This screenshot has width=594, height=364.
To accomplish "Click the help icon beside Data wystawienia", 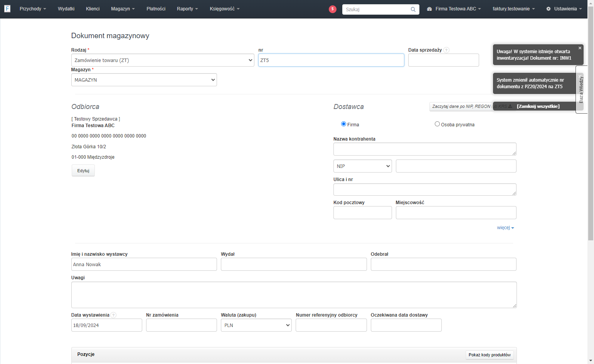I will pos(113,315).
